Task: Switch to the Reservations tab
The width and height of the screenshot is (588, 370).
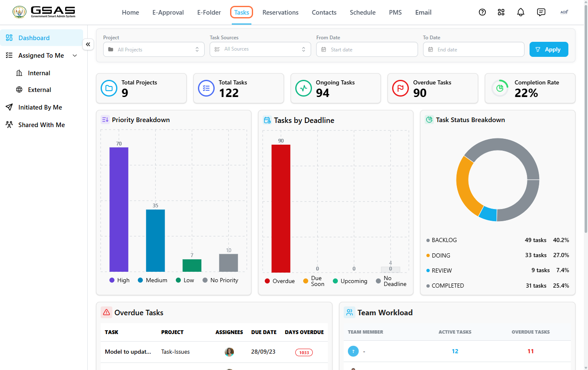Action: pos(281,13)
